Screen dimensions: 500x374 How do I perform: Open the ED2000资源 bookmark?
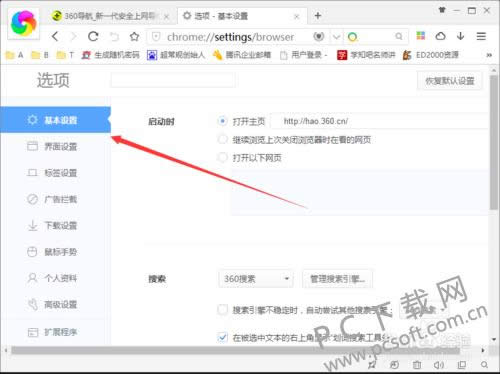431,55
